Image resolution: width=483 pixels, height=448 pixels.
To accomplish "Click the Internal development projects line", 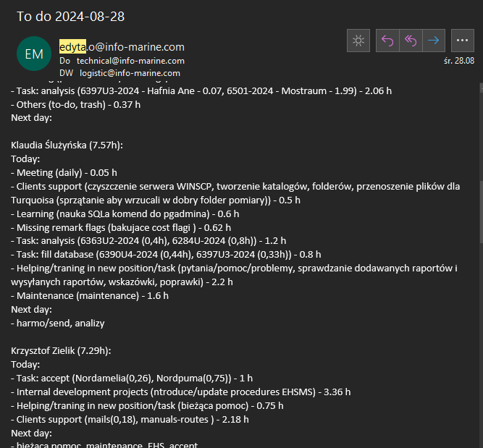I will point(181,392).
